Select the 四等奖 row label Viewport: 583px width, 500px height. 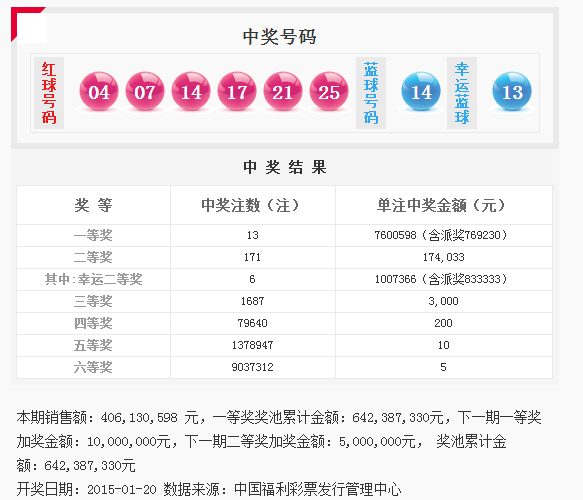[93, 323]
